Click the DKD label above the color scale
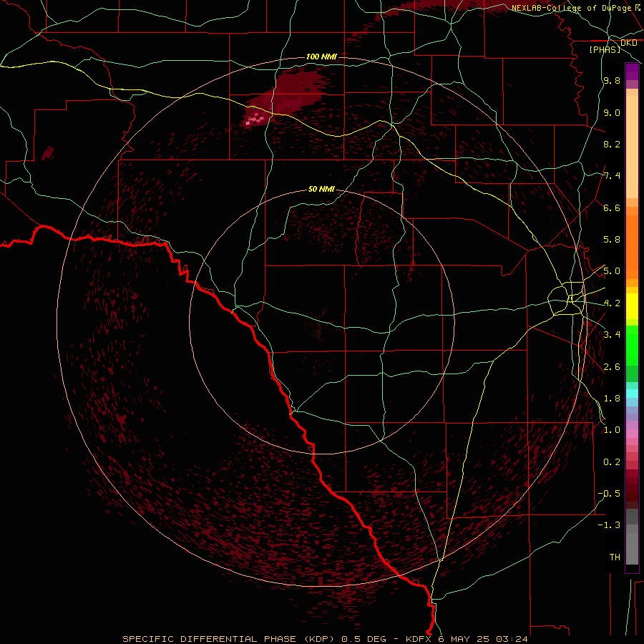 point(628,43)
